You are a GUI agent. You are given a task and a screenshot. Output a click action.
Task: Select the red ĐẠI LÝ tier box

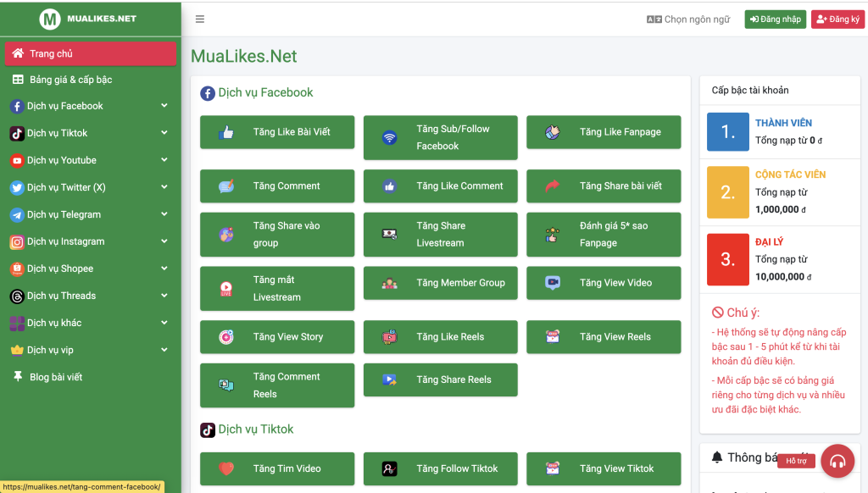coord(728,259)
